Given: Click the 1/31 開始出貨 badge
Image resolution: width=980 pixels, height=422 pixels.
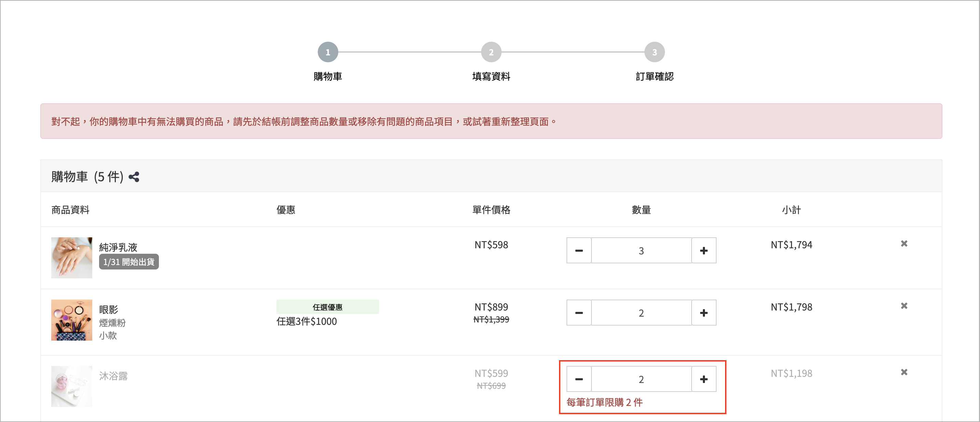Looking at the screenshot, I should point(128,262).
